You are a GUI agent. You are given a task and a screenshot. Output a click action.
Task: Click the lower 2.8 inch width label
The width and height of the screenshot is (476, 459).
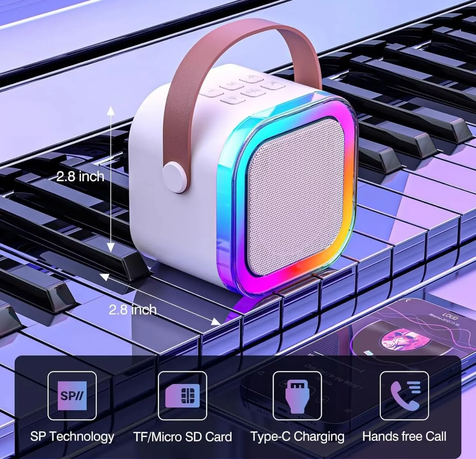[x=132, y=309]
